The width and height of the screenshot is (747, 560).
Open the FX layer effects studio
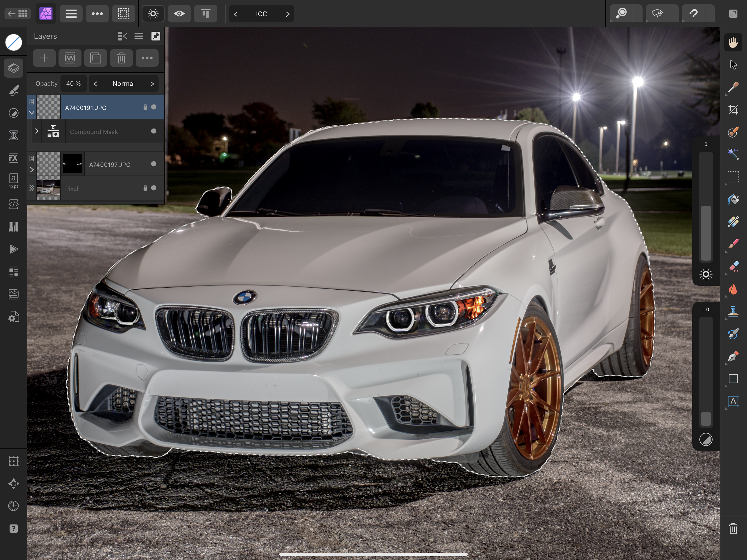click(x=13, y=158)
